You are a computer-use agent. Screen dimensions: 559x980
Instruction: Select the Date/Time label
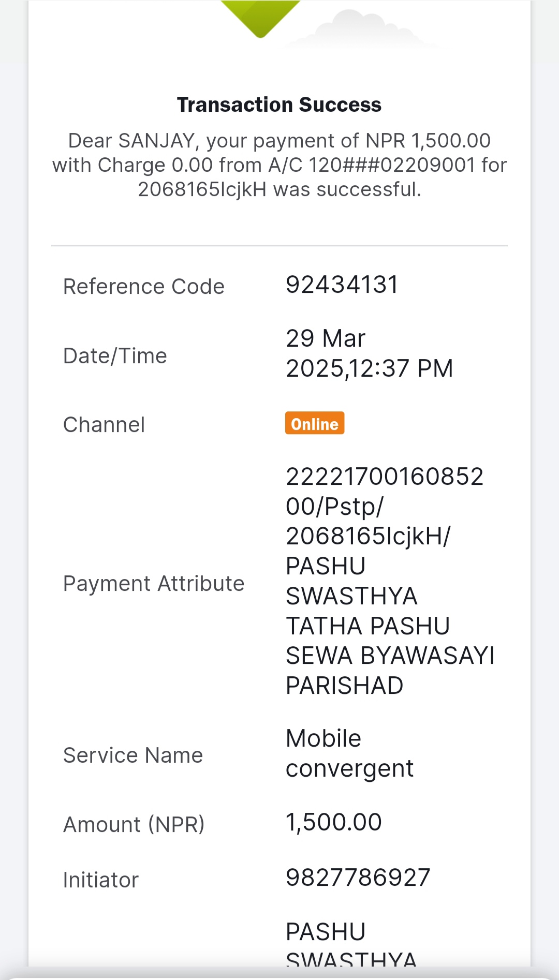[115, 356]
